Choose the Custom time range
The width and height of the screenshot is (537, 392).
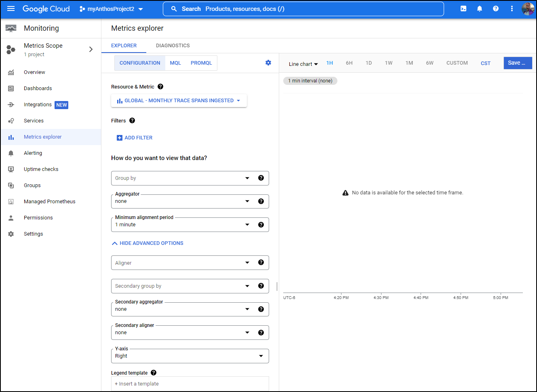[457, 63]
